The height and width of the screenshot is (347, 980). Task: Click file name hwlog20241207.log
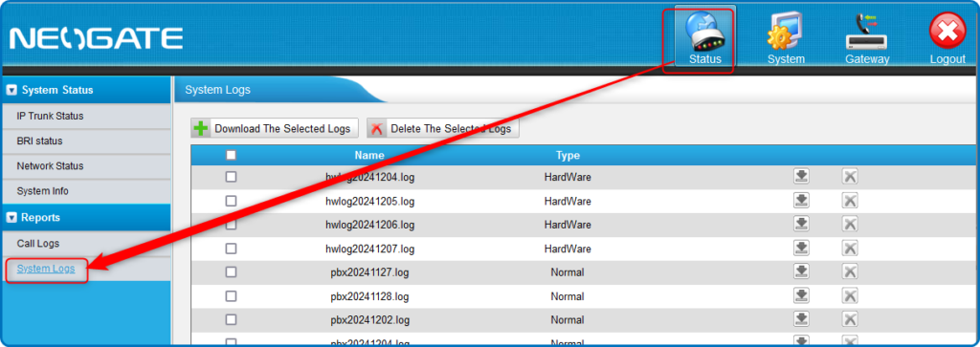tap(370, 249)
